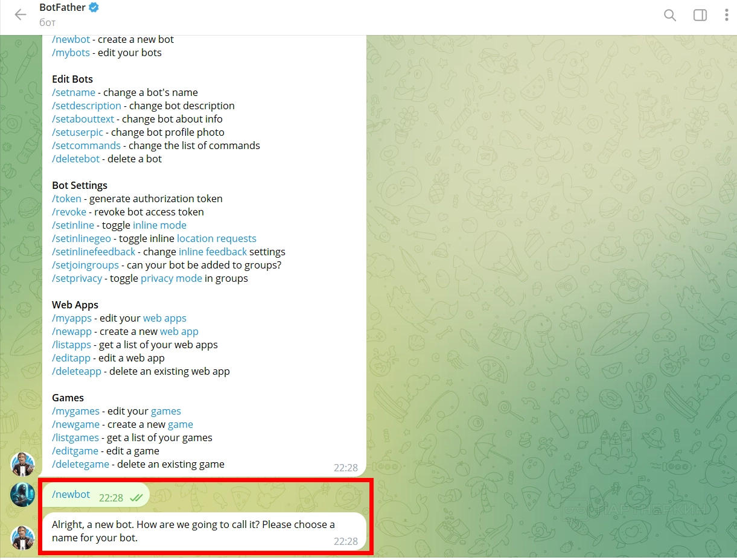Viewport: 737px width, 560px height.
Task: Click BotFather's verified badge icon
Action: click(94, 8)
